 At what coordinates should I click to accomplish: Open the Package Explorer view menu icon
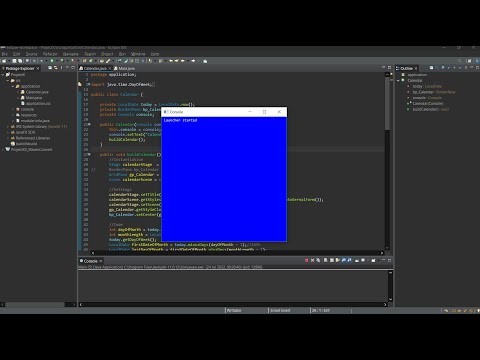pos(61,68)
